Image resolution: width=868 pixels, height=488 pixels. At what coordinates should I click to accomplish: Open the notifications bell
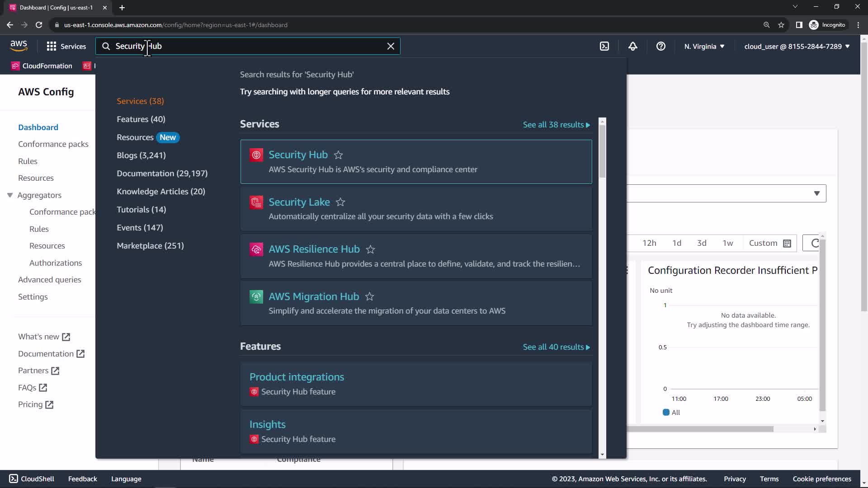tap(632, 46)
